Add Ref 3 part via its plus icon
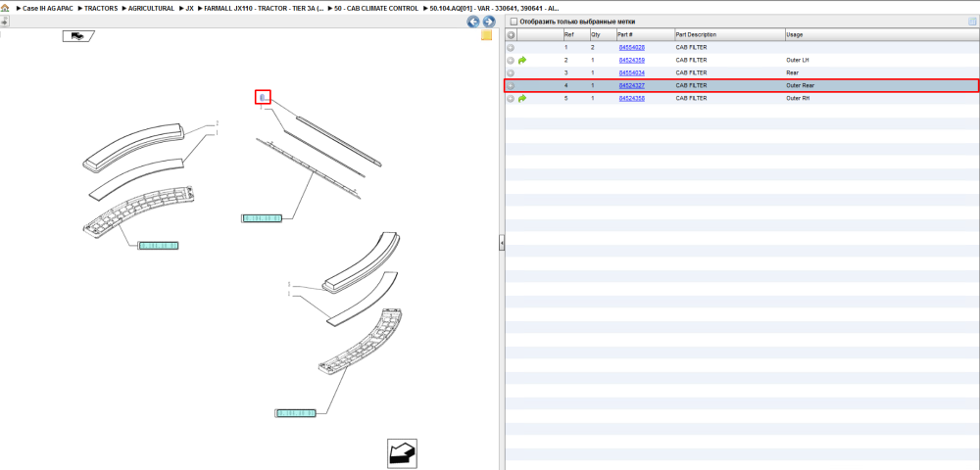980x470 pixels. (x=511, y=73)
